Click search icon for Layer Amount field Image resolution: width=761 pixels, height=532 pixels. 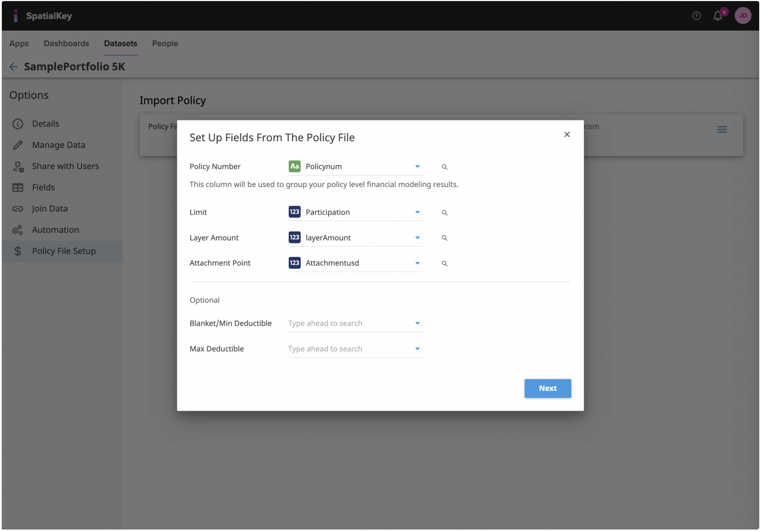(444, 238)
